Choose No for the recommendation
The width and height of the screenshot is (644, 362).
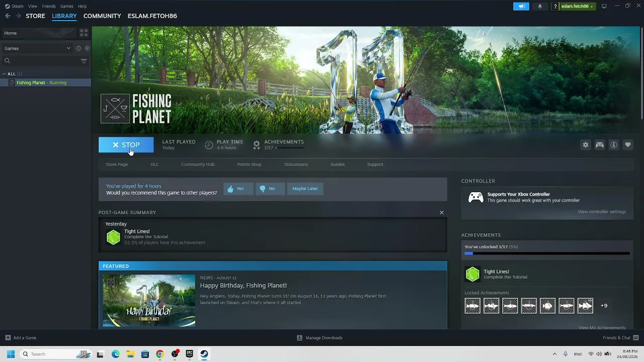coord(270,189)
